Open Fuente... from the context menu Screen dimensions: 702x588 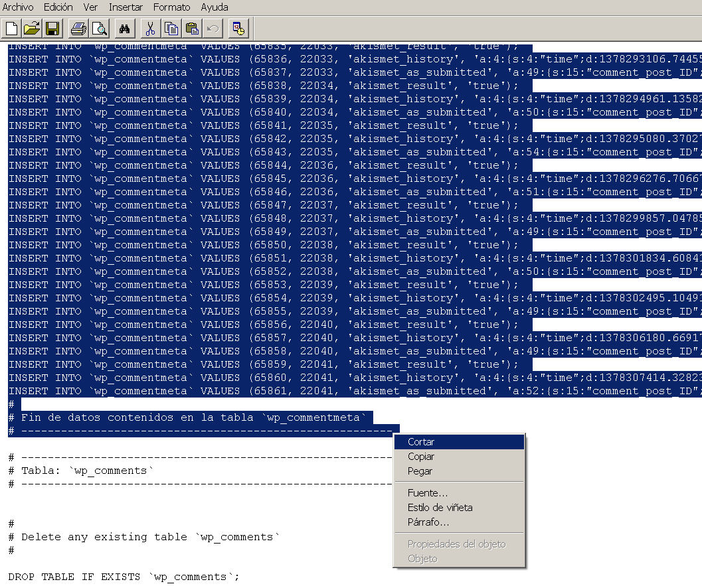(x=428, y=493)
